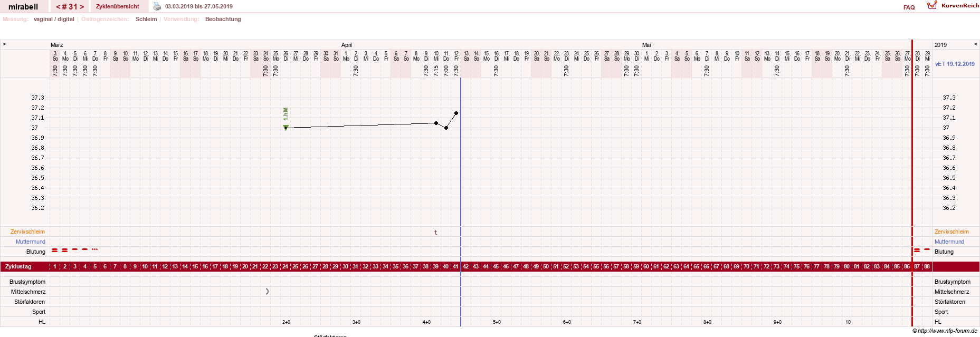
Task: Select the 1.hM green triangle marker
Action: 286,127
